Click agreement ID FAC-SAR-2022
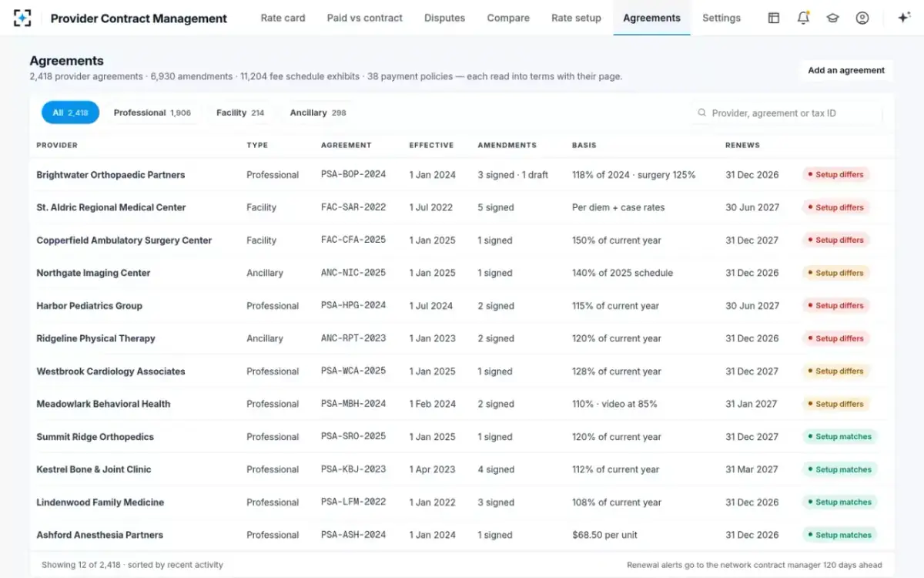Screen dimensions: 924x578 click(353, 207)
